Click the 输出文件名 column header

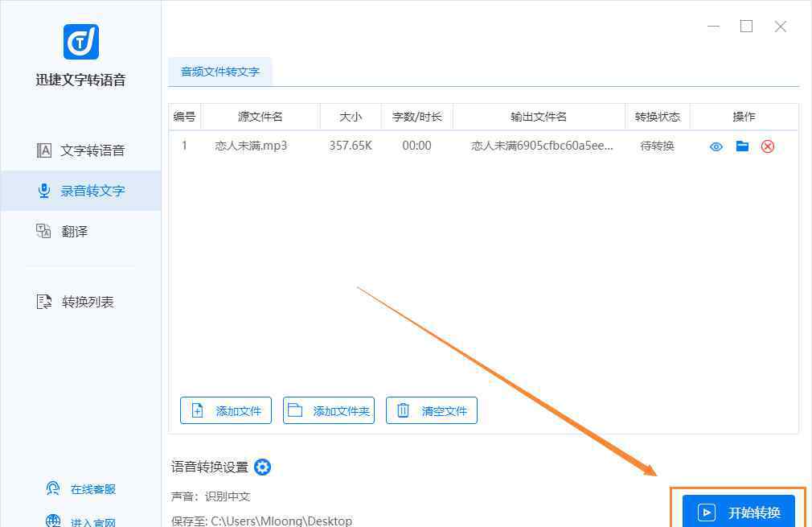click(x=539, y=117)
